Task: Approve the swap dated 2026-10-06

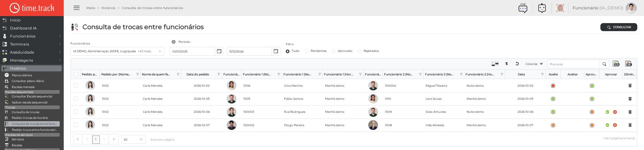Action: 607,112
